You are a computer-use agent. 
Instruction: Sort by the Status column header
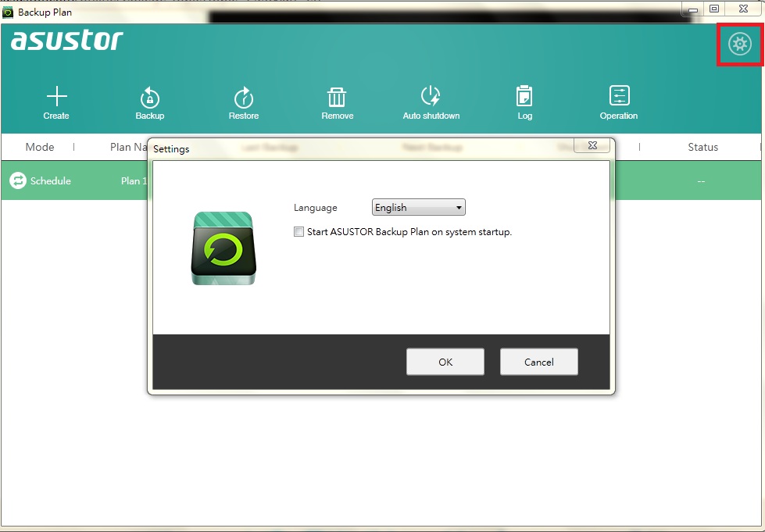[x=702, y=147]
